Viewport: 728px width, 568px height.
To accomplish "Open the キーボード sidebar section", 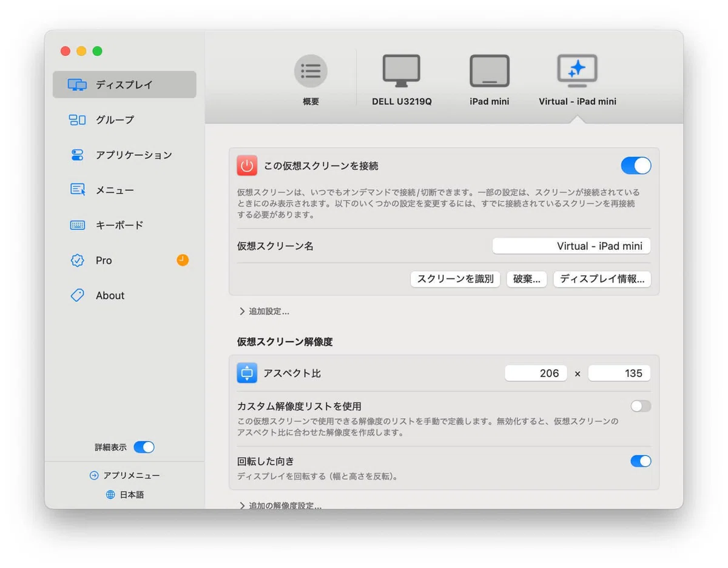I will [124, 225].
